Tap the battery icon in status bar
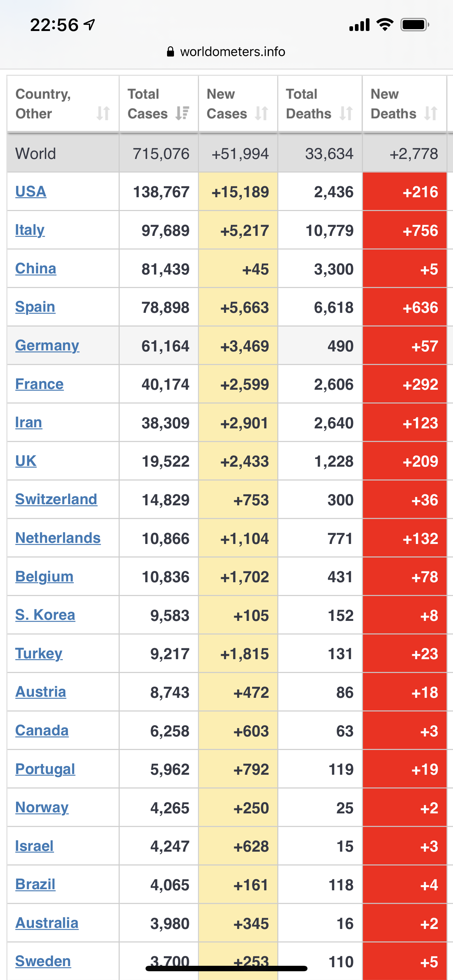 coord(415,25)
